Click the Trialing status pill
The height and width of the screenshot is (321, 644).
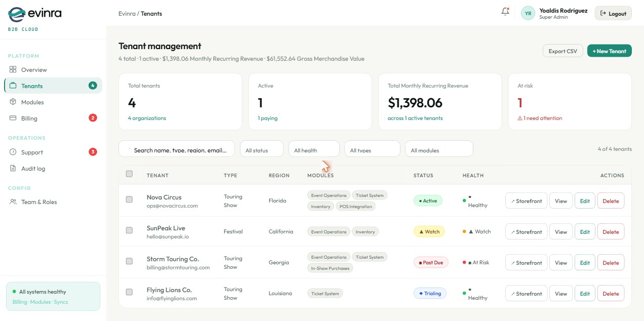(x=430, y=294)
